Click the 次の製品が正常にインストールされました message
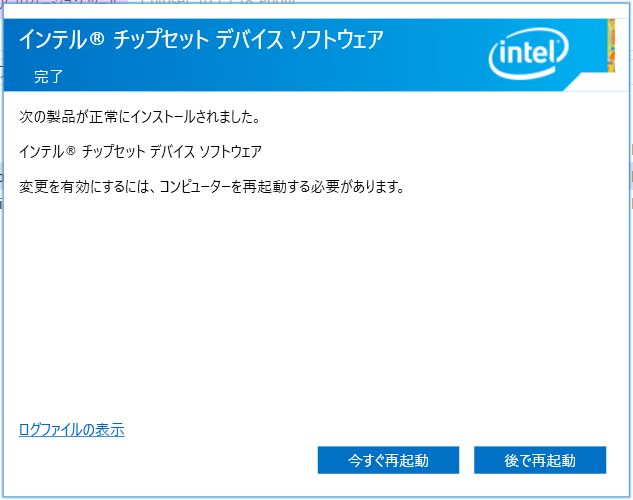The image size is (633, 500). point(140,117)
